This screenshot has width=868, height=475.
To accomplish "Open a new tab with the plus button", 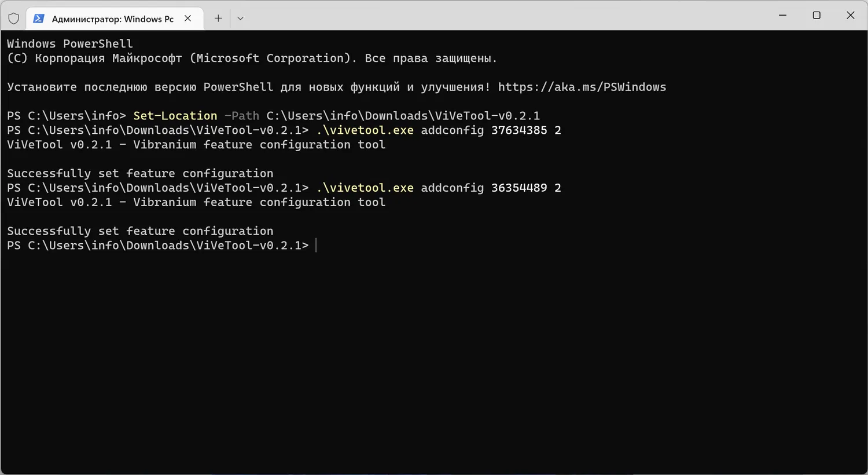I will 218,19.
